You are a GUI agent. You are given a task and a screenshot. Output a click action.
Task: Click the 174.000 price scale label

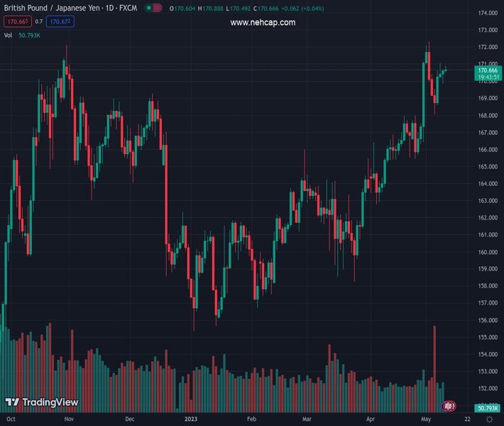pyautogui.click(x=487, y=13)
